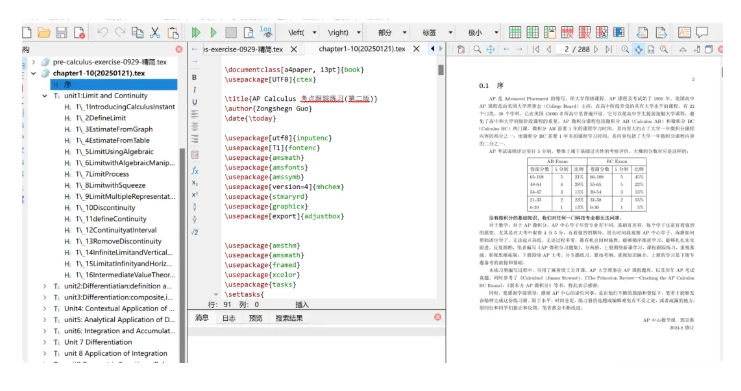Image resolution: width=741 pixels, height=391 pixels.
Task: Close the exercise-0929 editor tab
Action: [293, 49]
